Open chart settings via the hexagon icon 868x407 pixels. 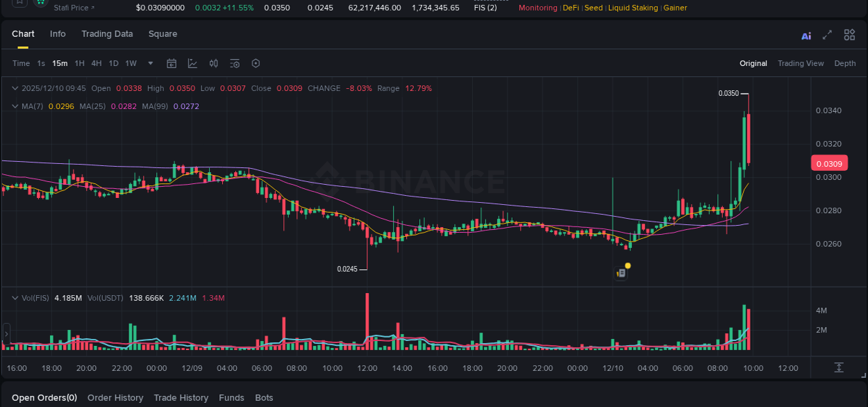point(256,63)
